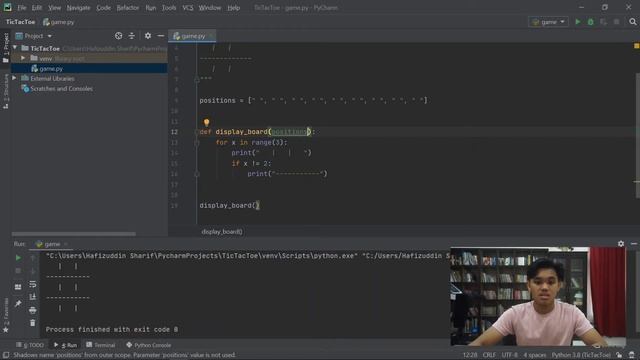Click game.py breadcrumb in navigation bar
The width and height of the screenshot is (640, 360).
[59, 22]
